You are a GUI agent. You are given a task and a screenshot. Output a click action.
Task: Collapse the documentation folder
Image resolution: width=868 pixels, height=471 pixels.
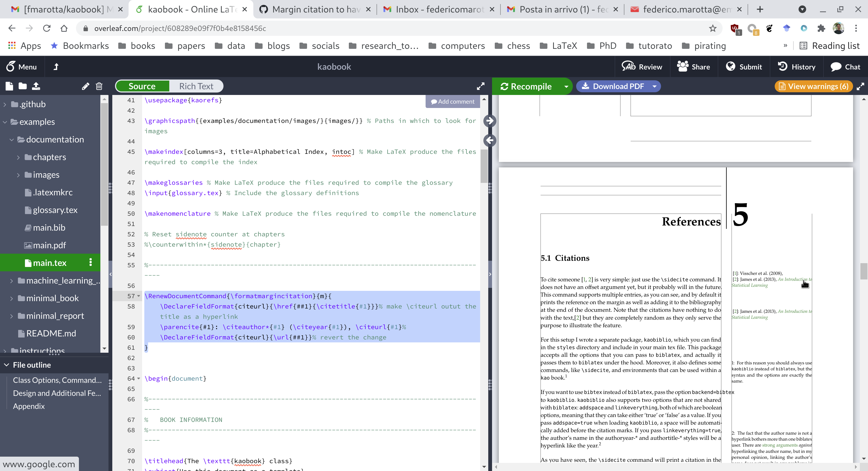pyautogui.click(x=11, y=139)
